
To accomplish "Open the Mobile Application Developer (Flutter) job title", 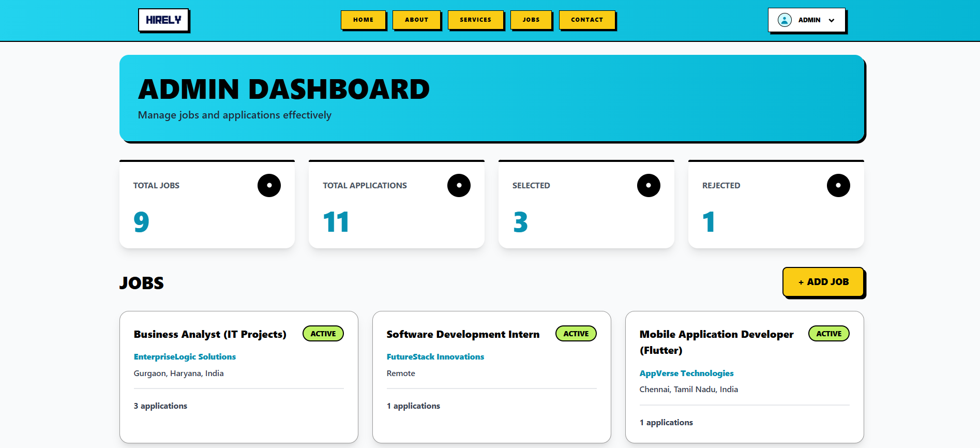I will pos(716,342).
